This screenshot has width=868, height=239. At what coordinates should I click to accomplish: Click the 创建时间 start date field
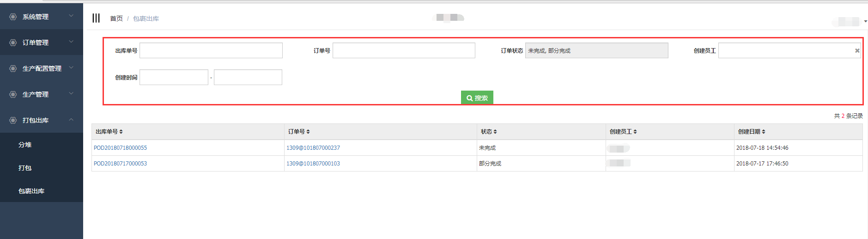pyautogui.click(x=174, y=77)
